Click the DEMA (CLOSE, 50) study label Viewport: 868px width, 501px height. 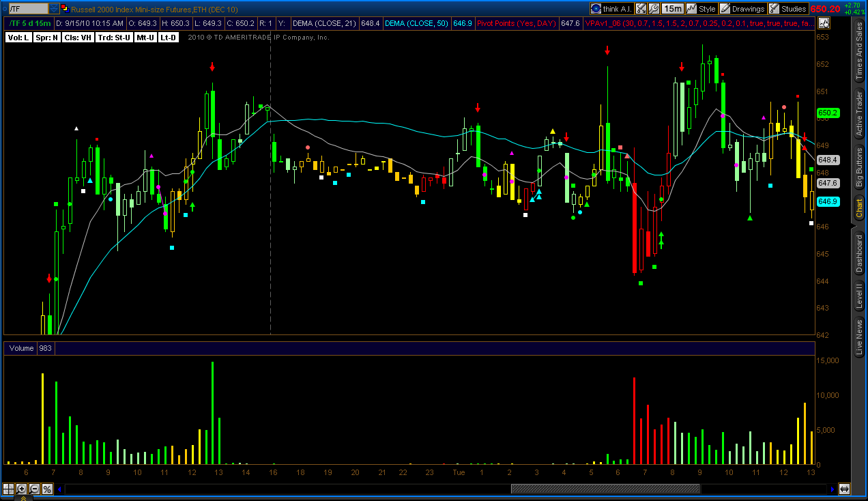[x=416, y=23]
